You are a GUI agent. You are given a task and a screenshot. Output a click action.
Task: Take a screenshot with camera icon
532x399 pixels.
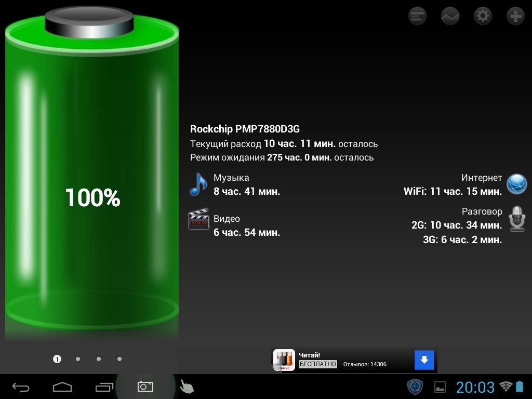click(145, 387)
